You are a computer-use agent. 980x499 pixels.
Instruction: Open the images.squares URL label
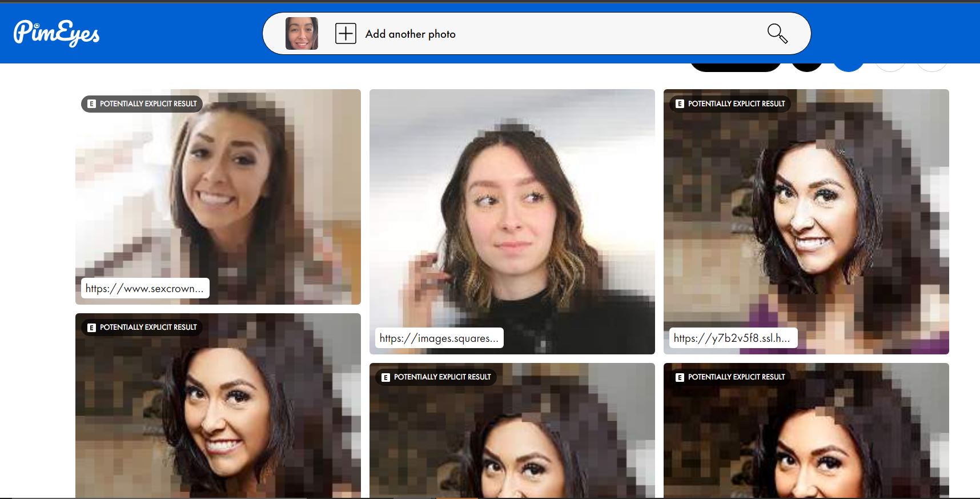coord(439,338)
